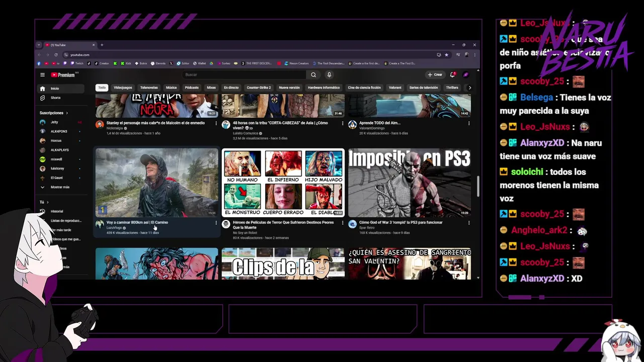This screenshot has height=362, width=644.
Task: Open the Wallet bookmark
Action: (199, 63)
